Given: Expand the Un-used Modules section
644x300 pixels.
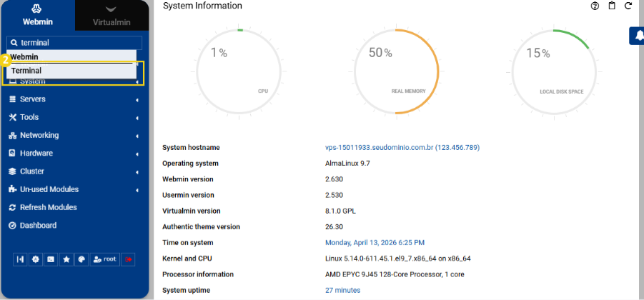Looking at the screenshot, I should (x=49, y=189).
